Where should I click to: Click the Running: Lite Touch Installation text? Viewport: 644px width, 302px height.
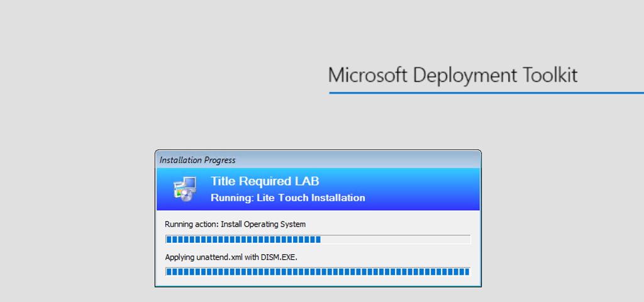(x=287, y=198)
